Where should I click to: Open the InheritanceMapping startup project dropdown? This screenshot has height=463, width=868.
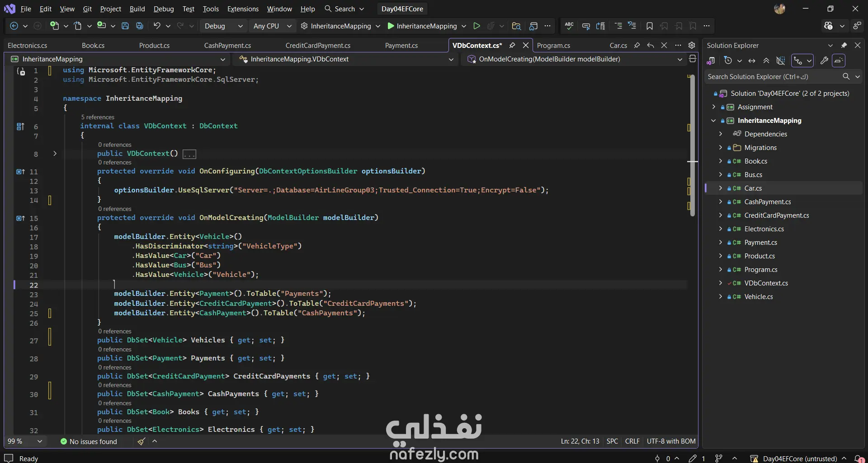(x=377, y=26)
